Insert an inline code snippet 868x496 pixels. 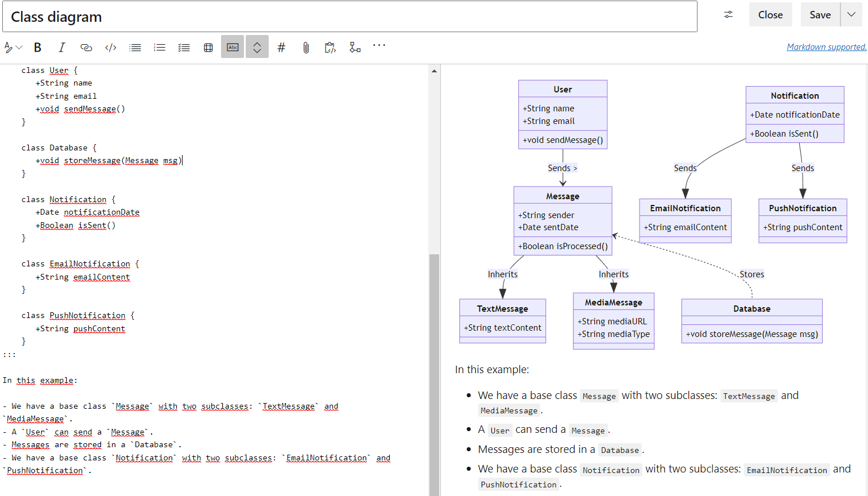110,46
